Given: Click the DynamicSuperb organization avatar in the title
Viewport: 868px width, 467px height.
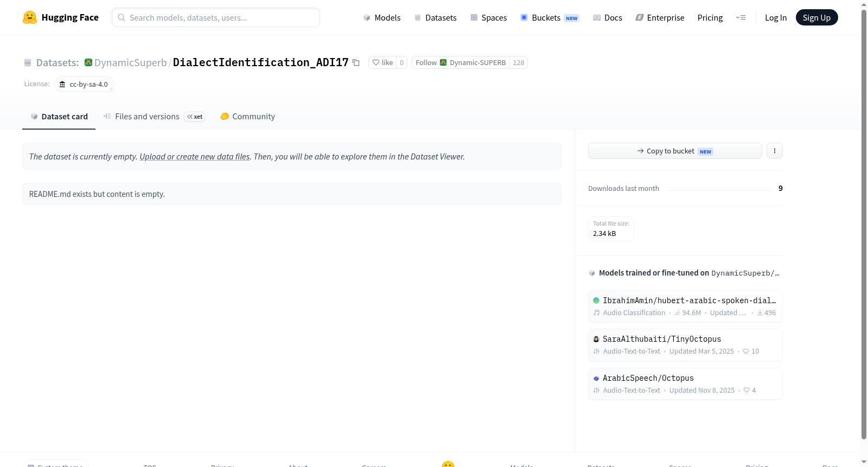Looking at the screenshot, I should click(88, 62).
